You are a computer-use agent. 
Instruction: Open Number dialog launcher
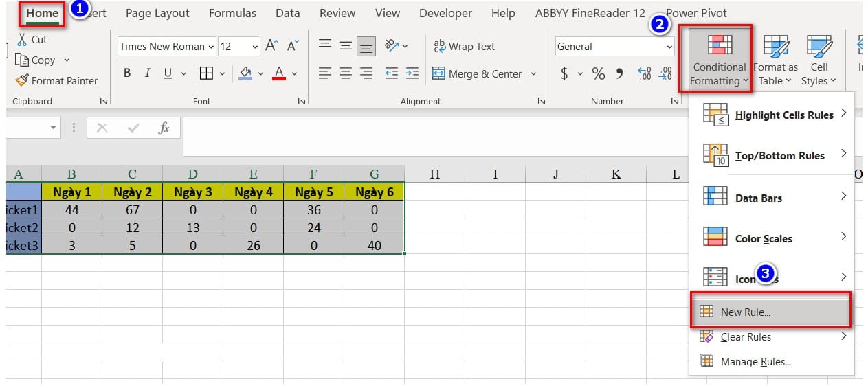click(674, 101)
